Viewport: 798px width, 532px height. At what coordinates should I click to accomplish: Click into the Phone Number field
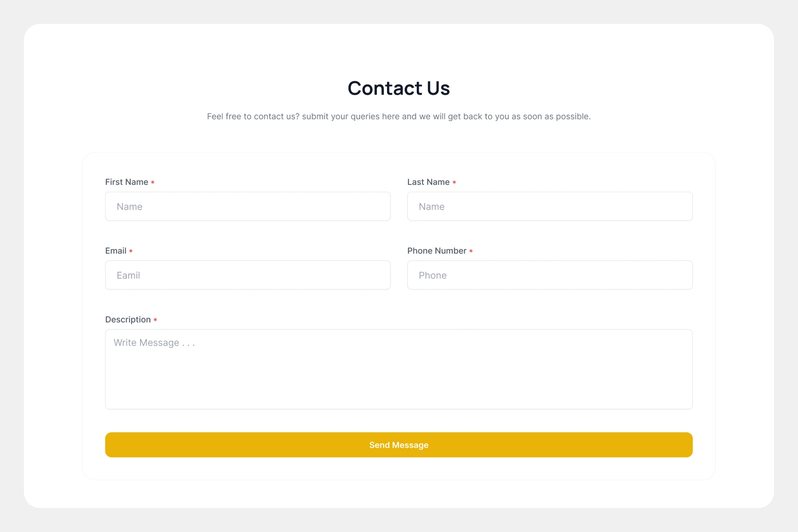coord(550,275)
